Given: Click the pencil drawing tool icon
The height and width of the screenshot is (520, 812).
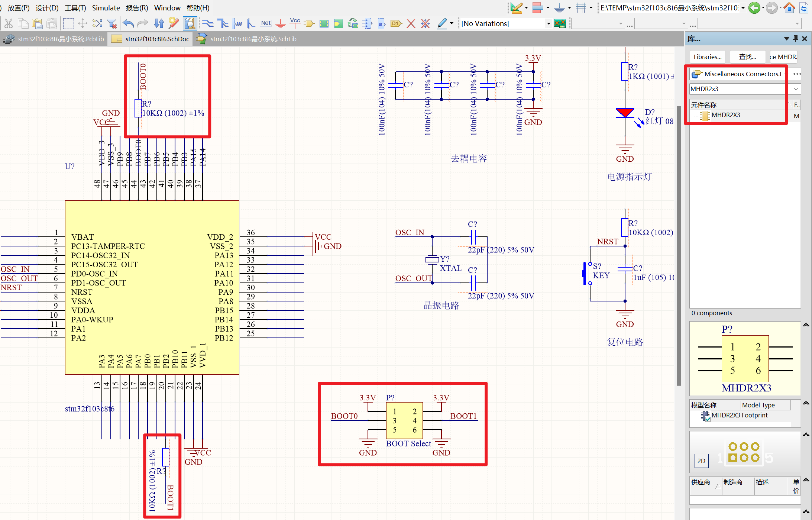Looking at the screenshot, I should (442, 24).
